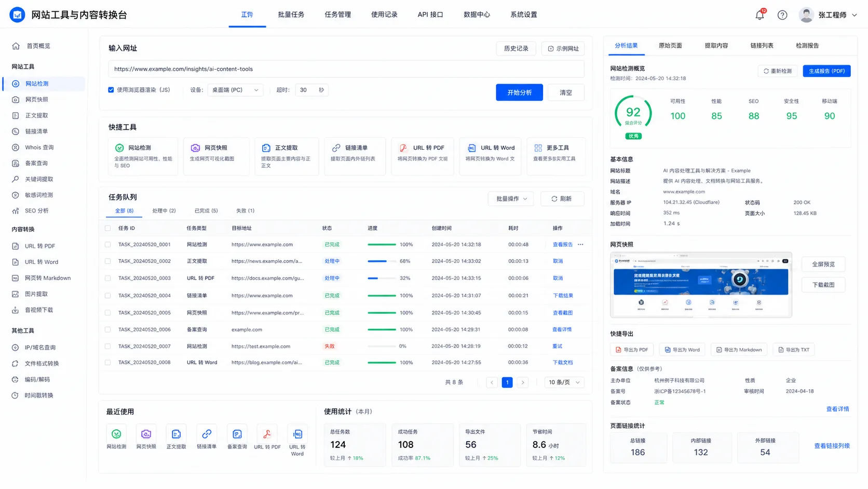Click URL 转 Word icon in 最近使用
Screen dimensions: 868x489
pyautogui.click(x=297, y=434)
